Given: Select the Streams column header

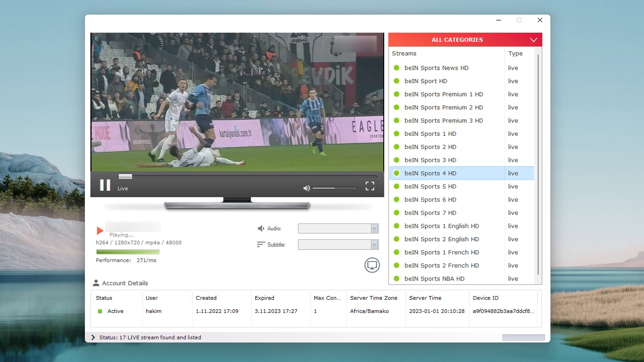Looking at the screenshot, I should (404, 53).
